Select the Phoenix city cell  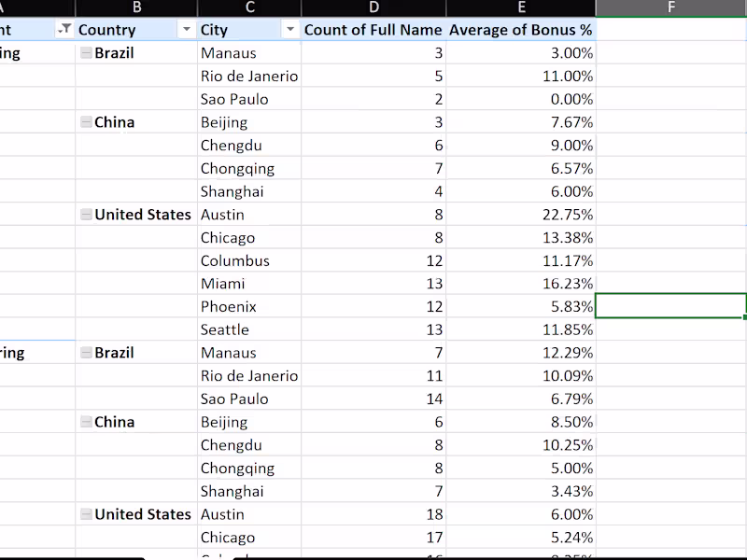point(249,307)
